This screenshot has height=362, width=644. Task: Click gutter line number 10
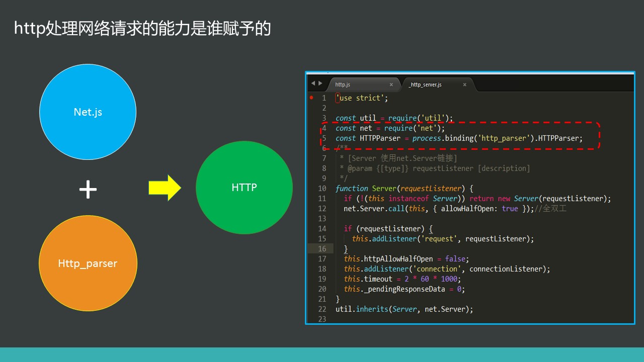tap(322, 189)
